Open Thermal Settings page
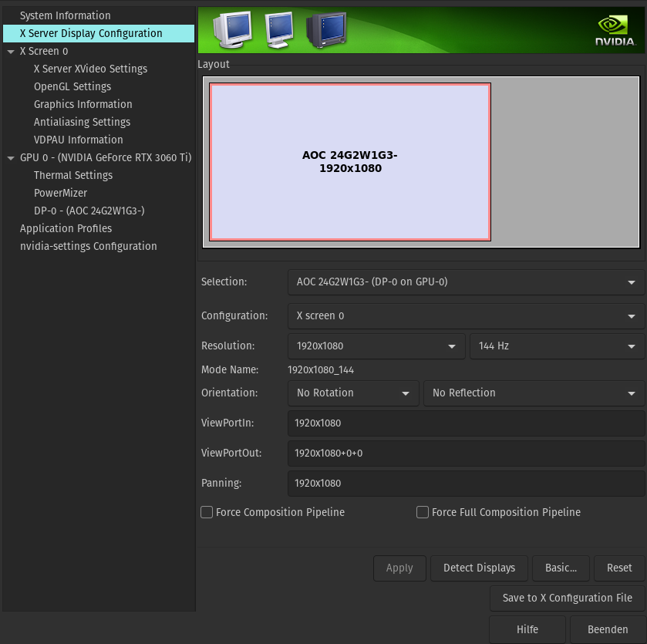 (73, 176)
